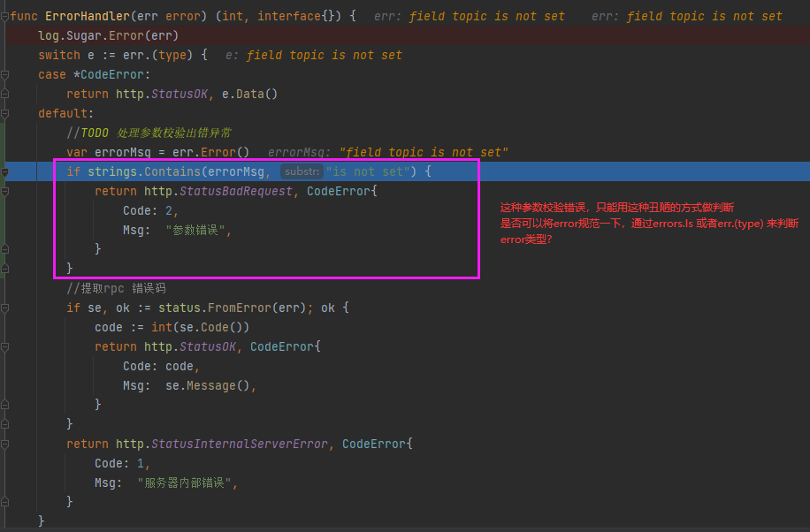Click the comment //提取rpc 错误码

(116, 289)
